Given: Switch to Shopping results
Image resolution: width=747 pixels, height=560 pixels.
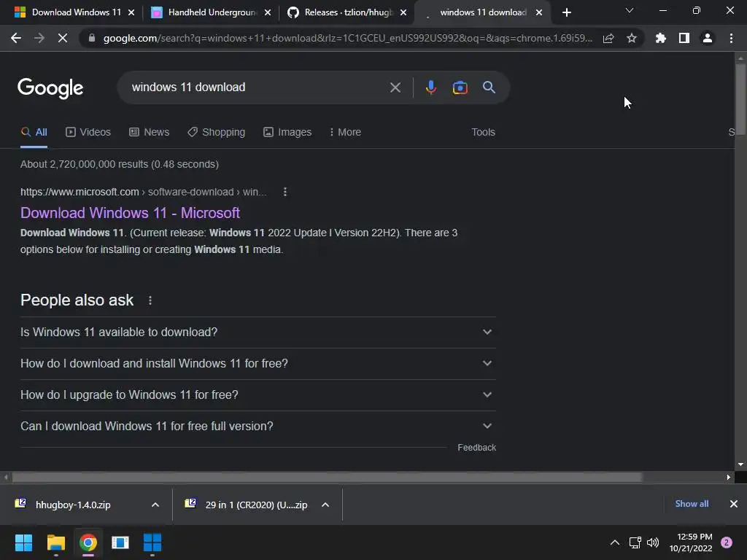Looking at the screenshot, I should (216, 132).
